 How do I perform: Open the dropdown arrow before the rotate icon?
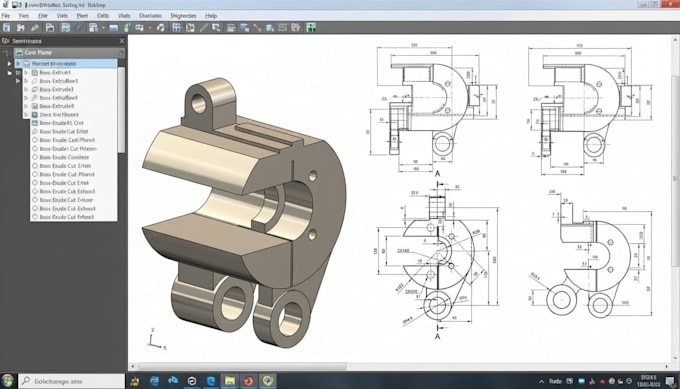(x=150, y=28)
